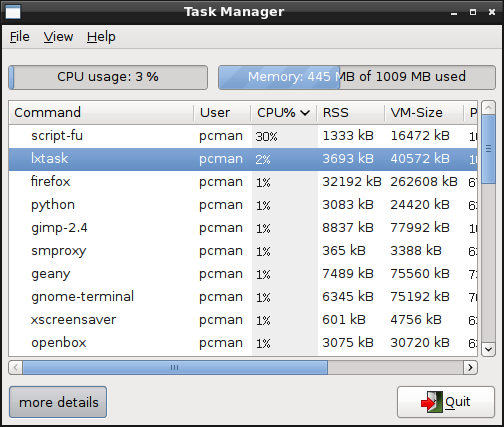This screenshot has height=427, width=504.
Task: Click the horizontal scrollbar right arrow
Action: click(470, 367)
